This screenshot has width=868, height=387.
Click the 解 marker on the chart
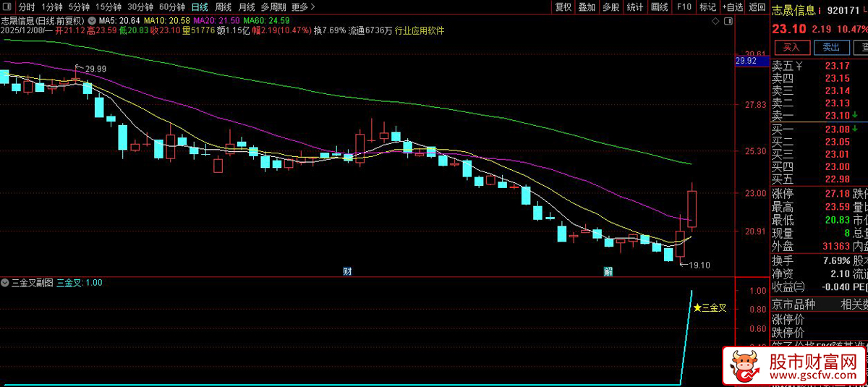[x=608, y=271]
